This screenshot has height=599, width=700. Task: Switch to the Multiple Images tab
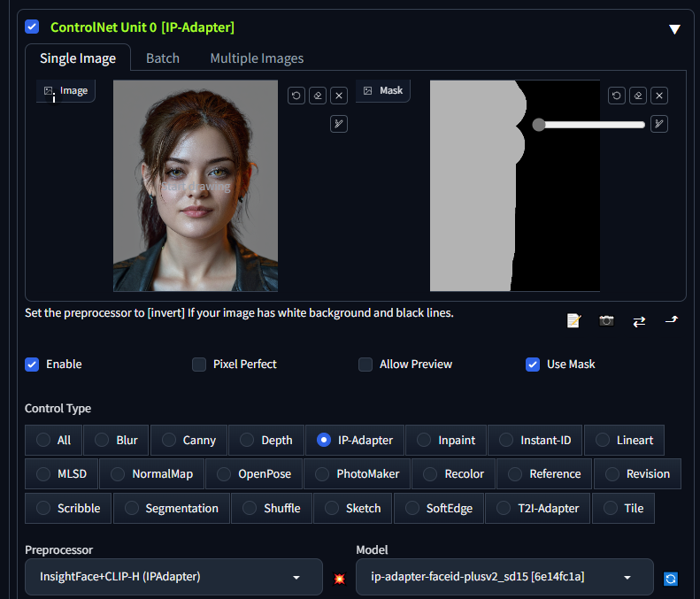pos(257,58)
